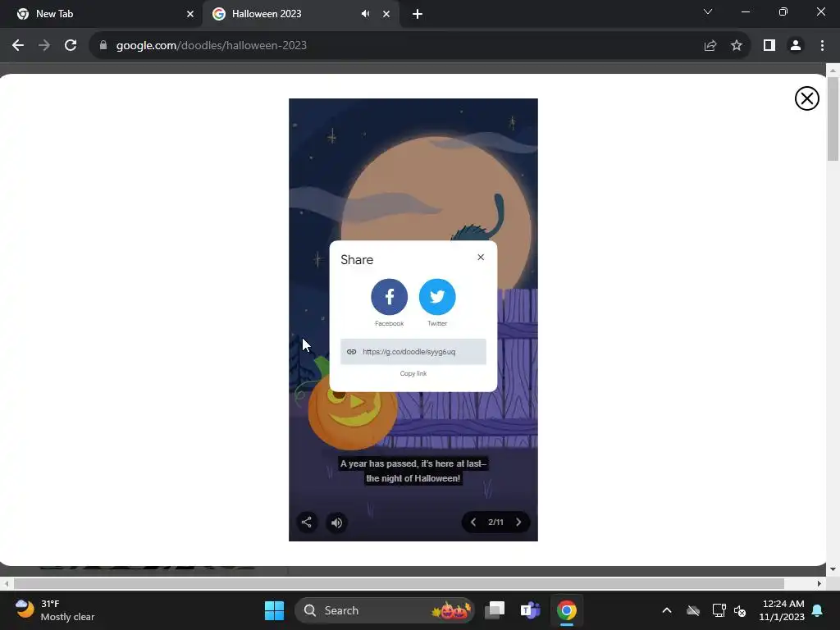Go forward in browser history
This screenshot has height=630, width=840.
44,46
